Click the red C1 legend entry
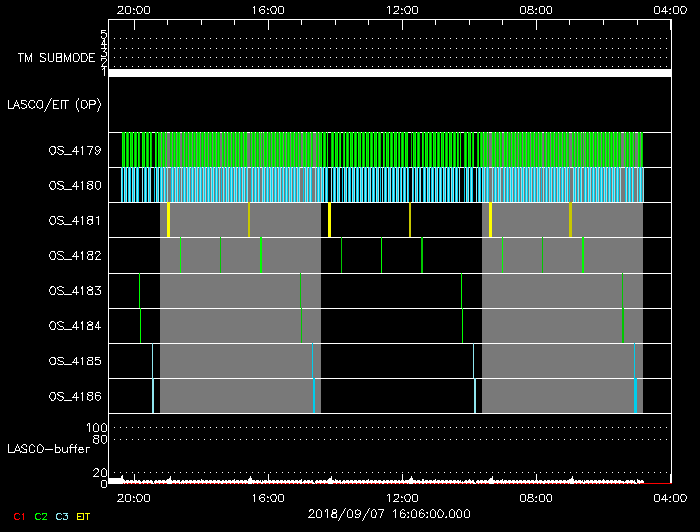 (x=17, y=516)
